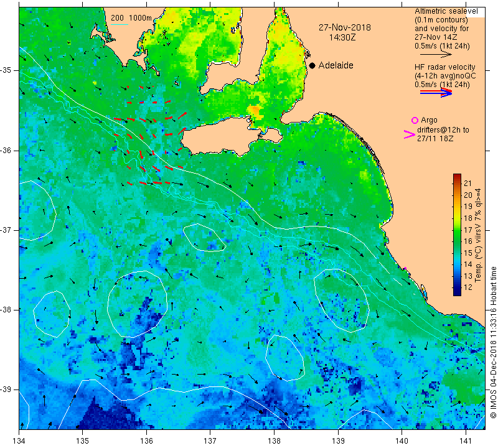This screenshot has width=498, height=448.
Task: Click the red and blue HF radar arrow
Action: pyautogui.click(x=436, y=92)
